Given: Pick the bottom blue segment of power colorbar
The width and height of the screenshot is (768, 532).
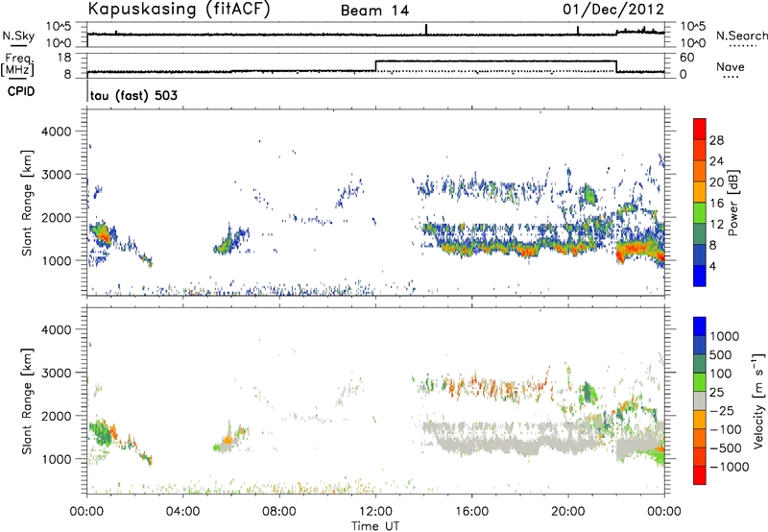Looking at the screenshot, I should coord(700,276).
